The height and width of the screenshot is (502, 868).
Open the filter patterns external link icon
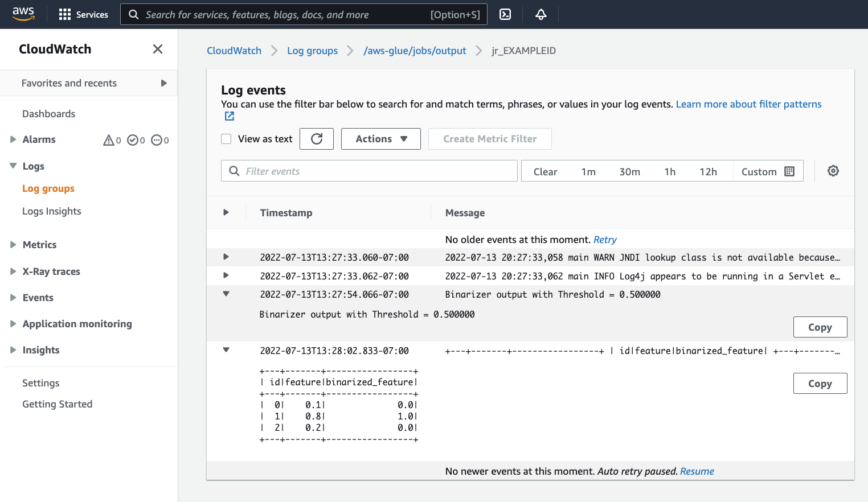[229, 116]
